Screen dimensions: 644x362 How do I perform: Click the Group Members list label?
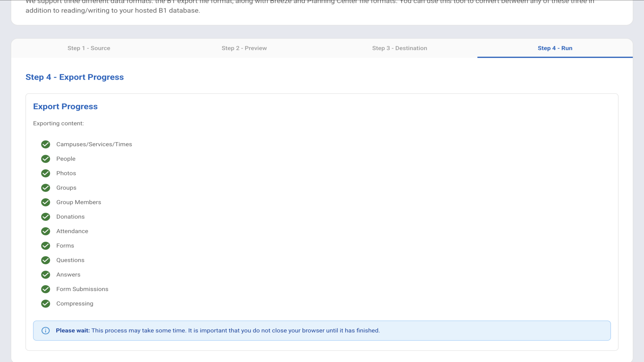(78, 202)
